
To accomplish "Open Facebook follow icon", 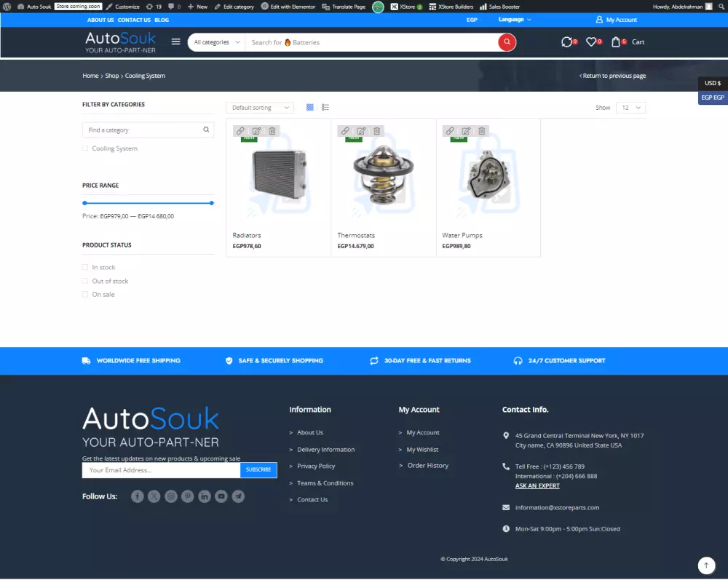I will 138,496.
